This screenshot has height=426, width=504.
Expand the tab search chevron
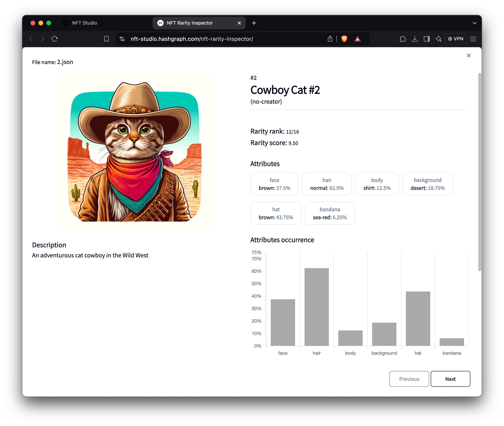[x=474, y=23]
